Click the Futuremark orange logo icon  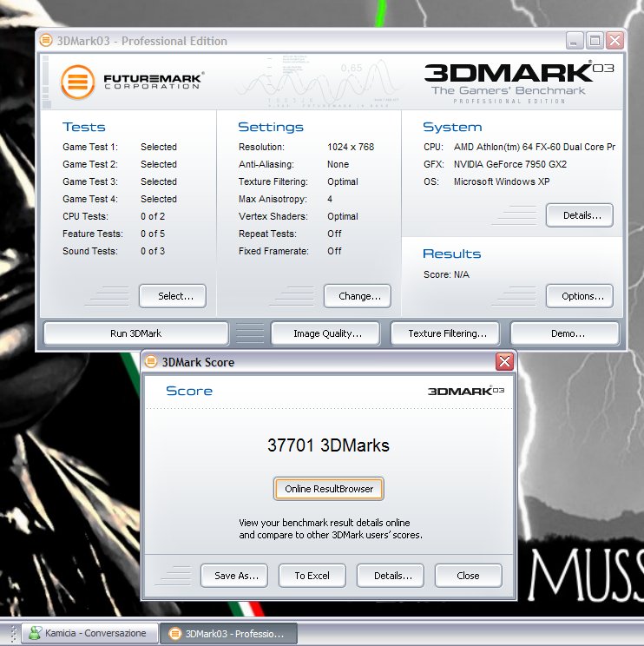tap(77, 82)
